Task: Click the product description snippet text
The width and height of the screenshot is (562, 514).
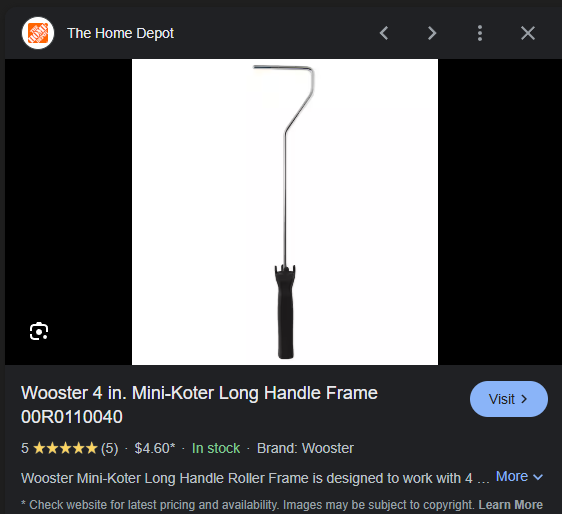Action: (255, 478)
